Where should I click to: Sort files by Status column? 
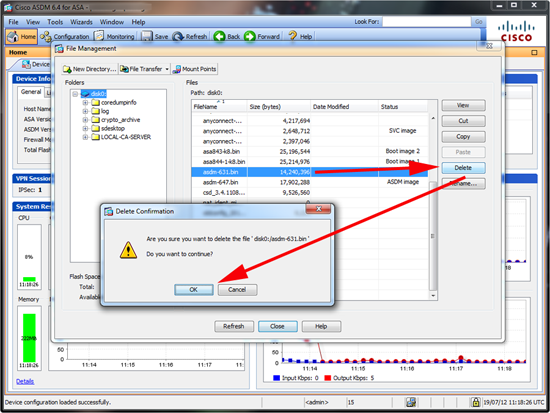[403, 107]
